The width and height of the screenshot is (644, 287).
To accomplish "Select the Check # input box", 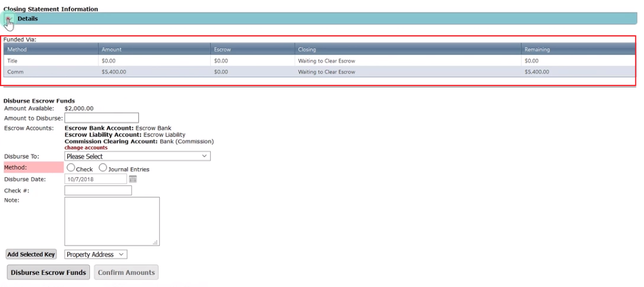I will pos(98,191).
